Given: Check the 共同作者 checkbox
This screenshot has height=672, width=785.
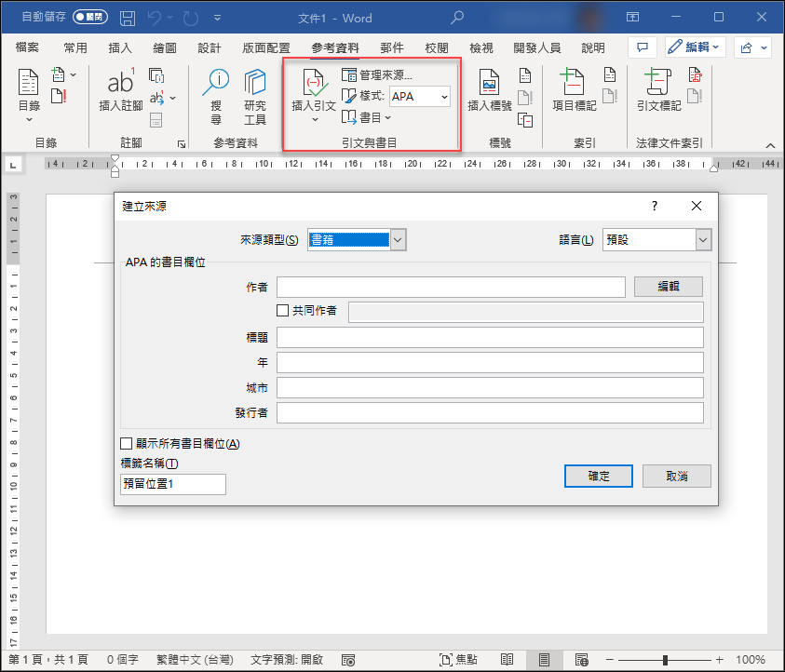Looking at the screenshot, I should click(x=282, y=311).
